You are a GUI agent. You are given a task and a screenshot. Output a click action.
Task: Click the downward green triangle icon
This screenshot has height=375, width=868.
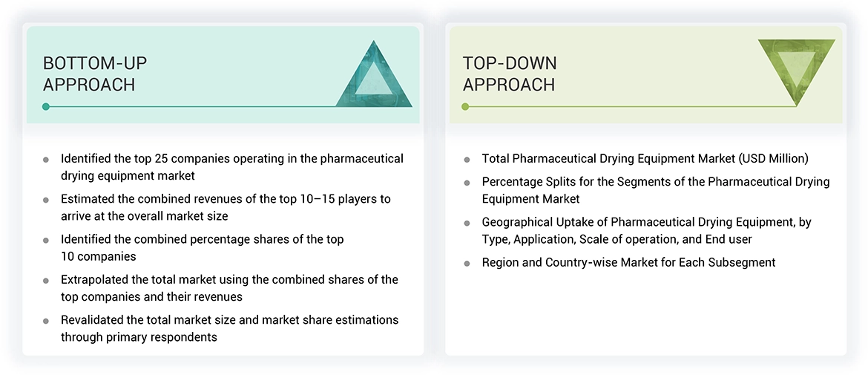tap(796, 67)
